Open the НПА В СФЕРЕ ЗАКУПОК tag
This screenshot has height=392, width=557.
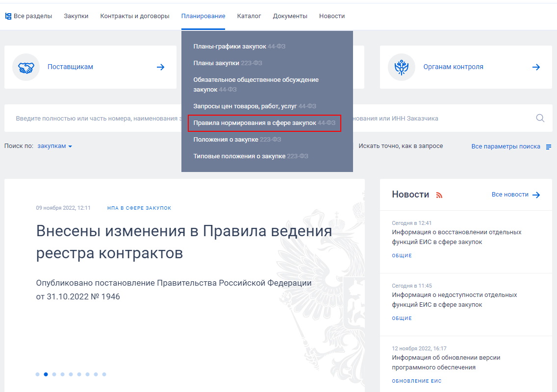[x=139, y=207]
